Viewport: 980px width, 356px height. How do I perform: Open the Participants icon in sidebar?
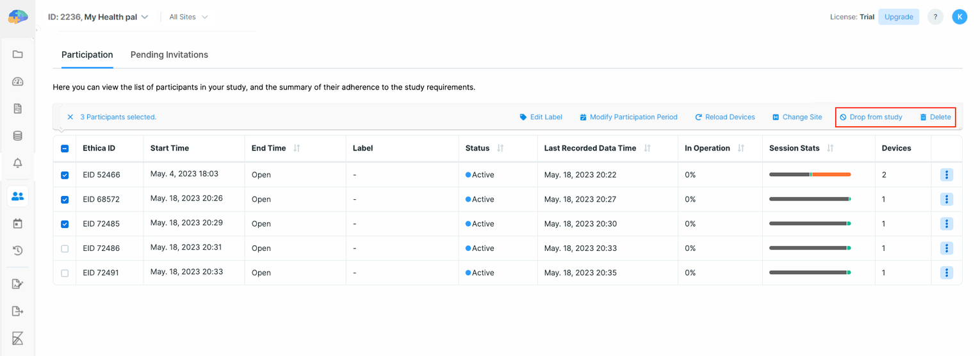[x=18, y=197]
